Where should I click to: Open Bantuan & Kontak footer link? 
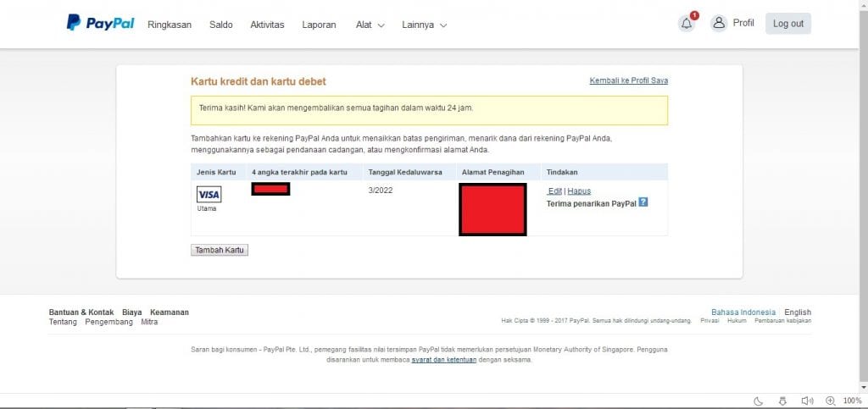(x=81, y=312)
